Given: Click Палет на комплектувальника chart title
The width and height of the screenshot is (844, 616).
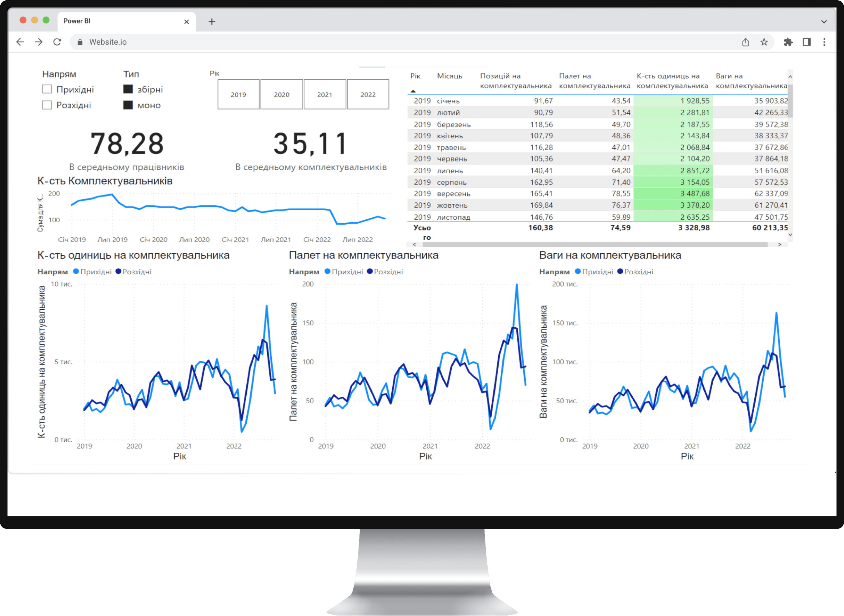Looking at the screenshot, I should click(364, 256).
